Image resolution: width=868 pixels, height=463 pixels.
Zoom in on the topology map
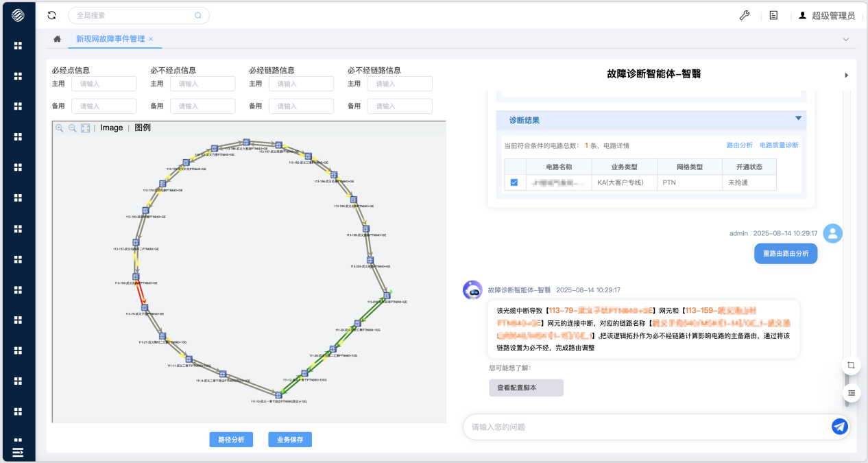60,128
